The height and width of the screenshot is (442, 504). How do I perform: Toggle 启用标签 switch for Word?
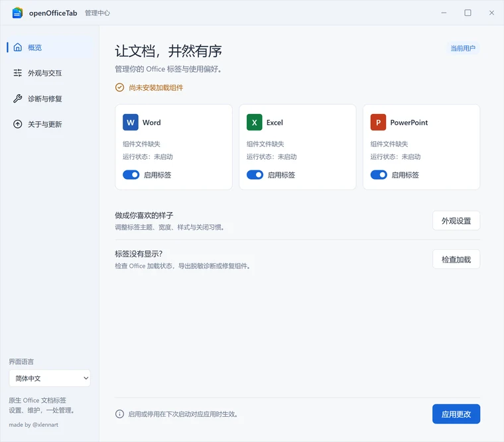(131, 175)
